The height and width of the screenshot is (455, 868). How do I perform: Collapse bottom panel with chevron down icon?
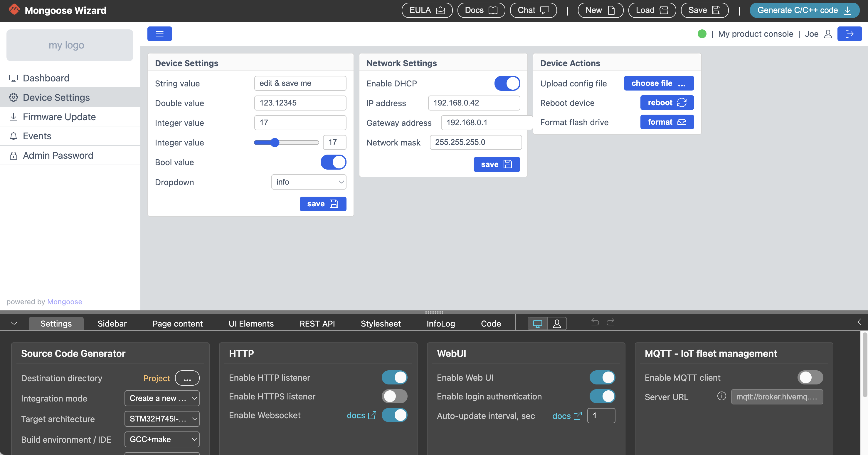coord(14,323)
